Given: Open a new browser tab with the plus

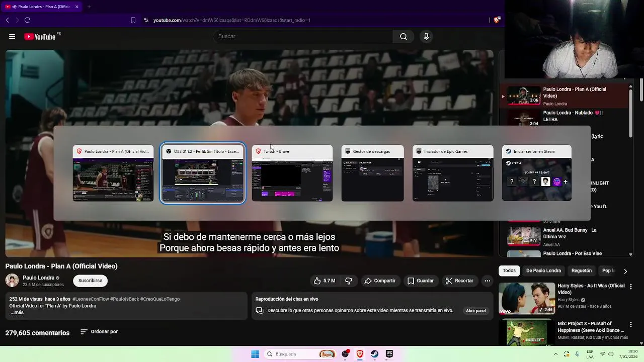Looking at the screenshot, I should point(89,7).
